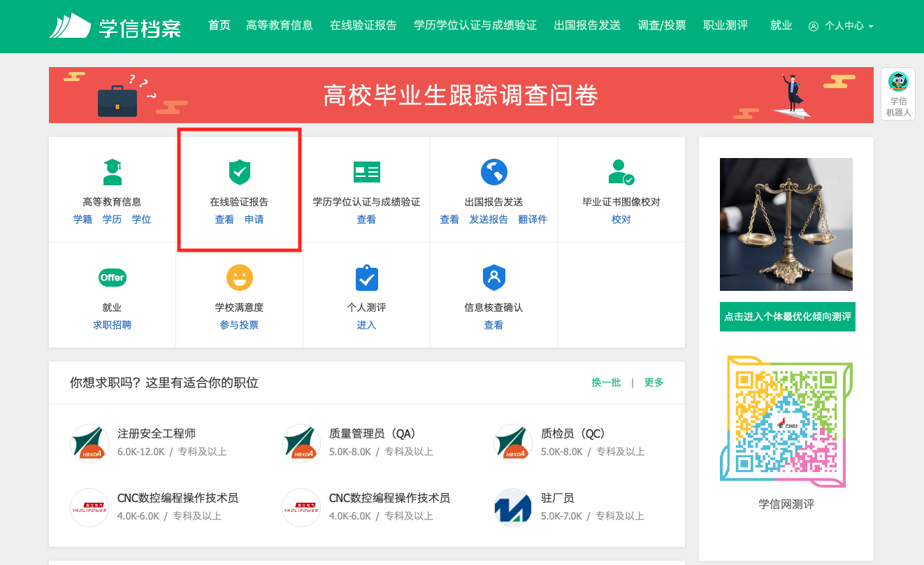This screenshot has width=924, height=565.
Task: Select the 毕业证书图像校对 person icon
Action: [621, 172]
